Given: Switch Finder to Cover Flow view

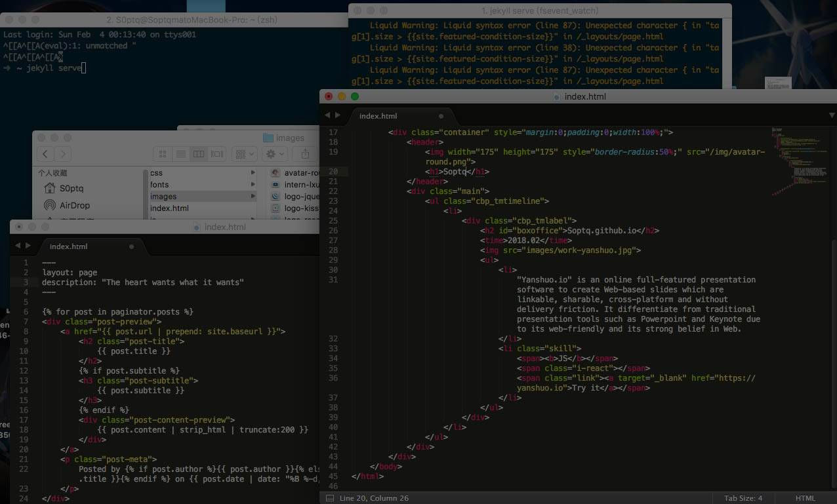Looking at the screenshot, I should coord(217,154).
